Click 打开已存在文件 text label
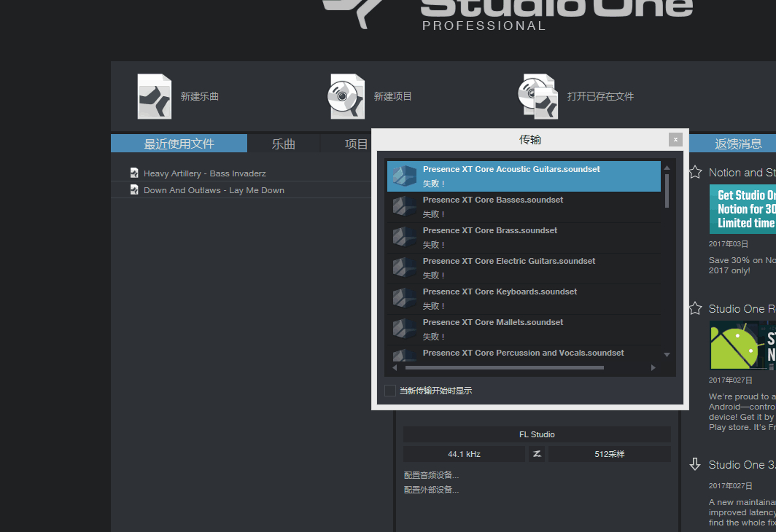The height and width of the screenshot is (532, 776). pos(600,96)
